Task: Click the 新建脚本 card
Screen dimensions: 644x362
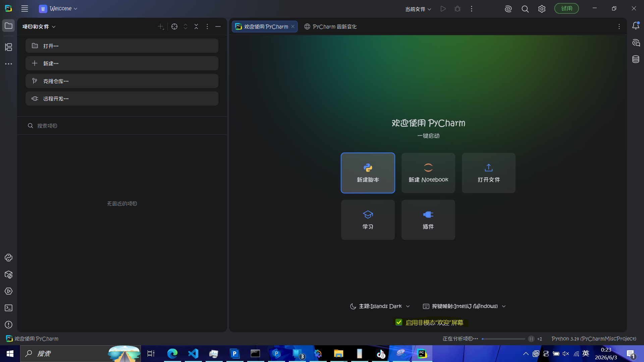Action: tap(368, 173)
